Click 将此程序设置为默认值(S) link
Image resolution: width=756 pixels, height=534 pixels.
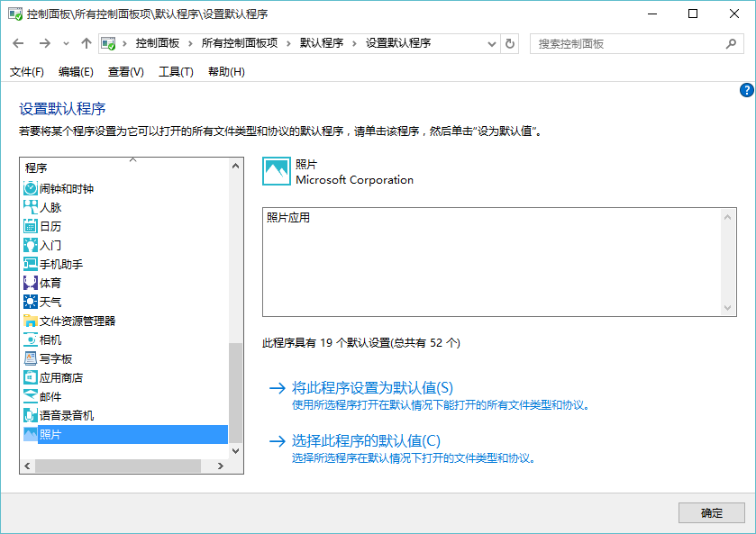(x=372, y=388)
